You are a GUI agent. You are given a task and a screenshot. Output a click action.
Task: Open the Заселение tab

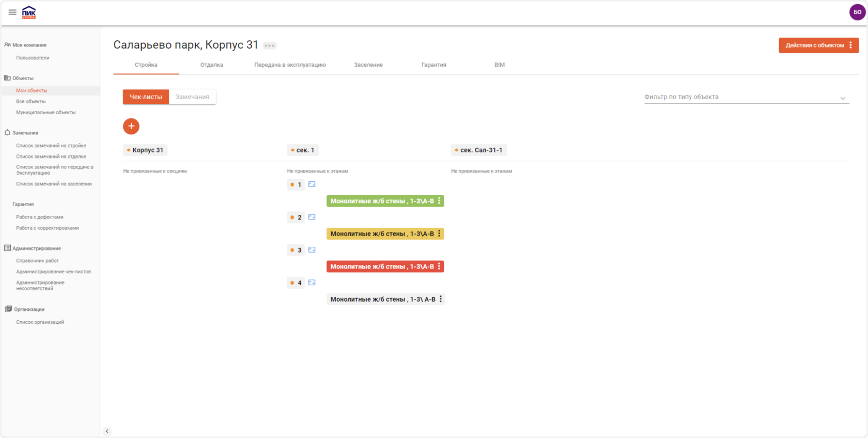pyautogui.click(x=368, y=65)
